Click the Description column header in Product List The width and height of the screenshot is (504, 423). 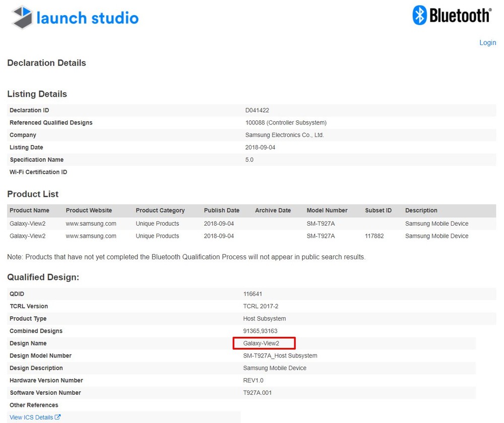tap(421, 210)
